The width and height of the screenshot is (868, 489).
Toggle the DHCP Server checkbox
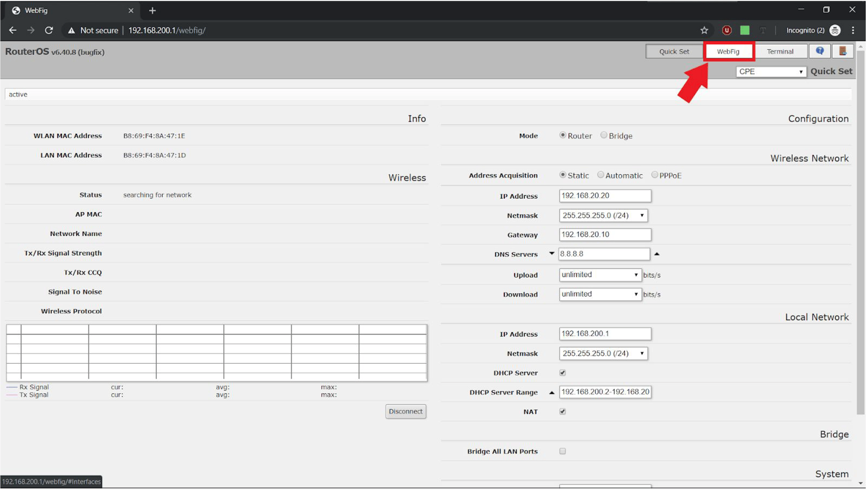(562, 373)
